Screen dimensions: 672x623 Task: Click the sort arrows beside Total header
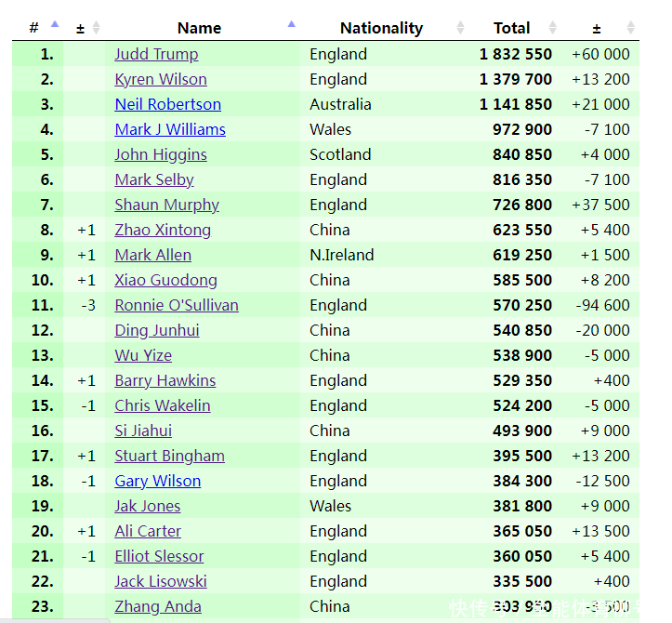click(x=553, y=28)
